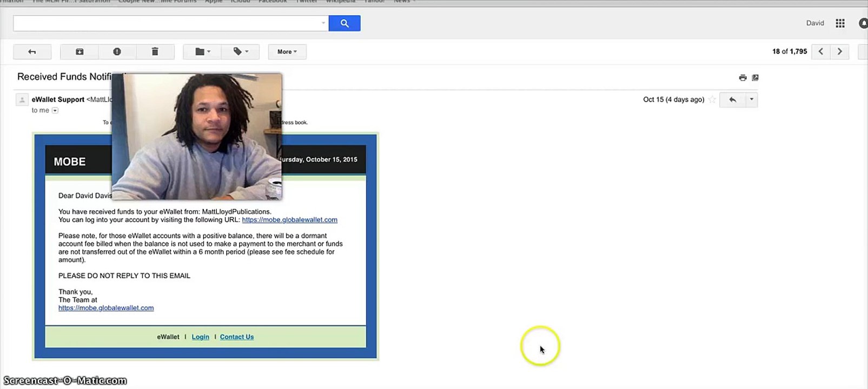Click Contact Us link in email footer

click(237, 337)
